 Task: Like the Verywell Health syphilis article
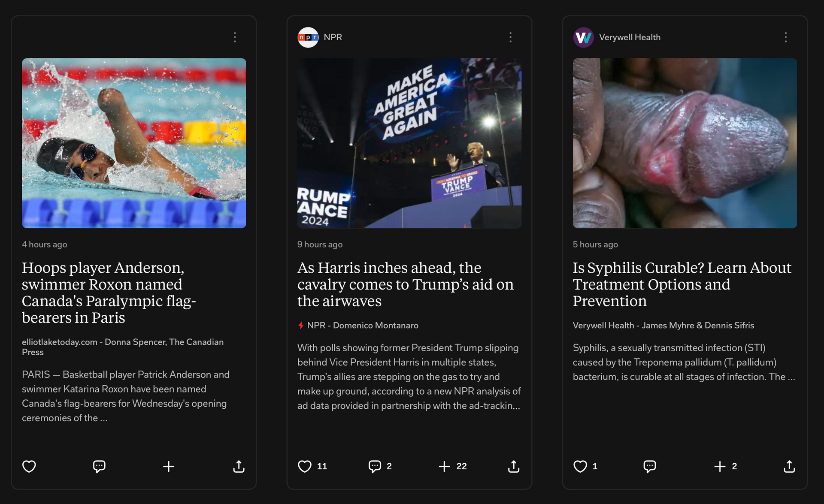coord(580,466)
